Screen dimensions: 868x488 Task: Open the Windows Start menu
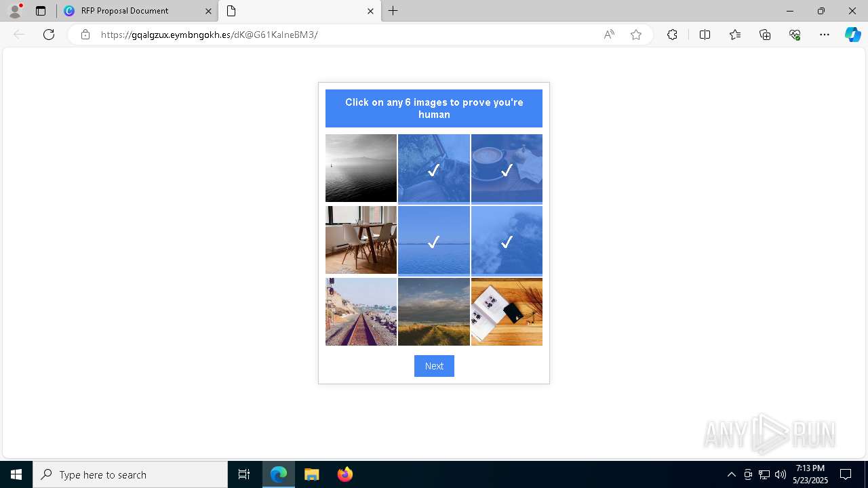(16, 474)
